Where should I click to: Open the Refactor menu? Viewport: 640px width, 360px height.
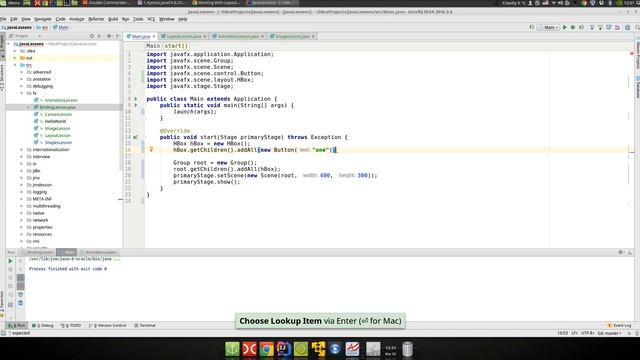(96, 19)
